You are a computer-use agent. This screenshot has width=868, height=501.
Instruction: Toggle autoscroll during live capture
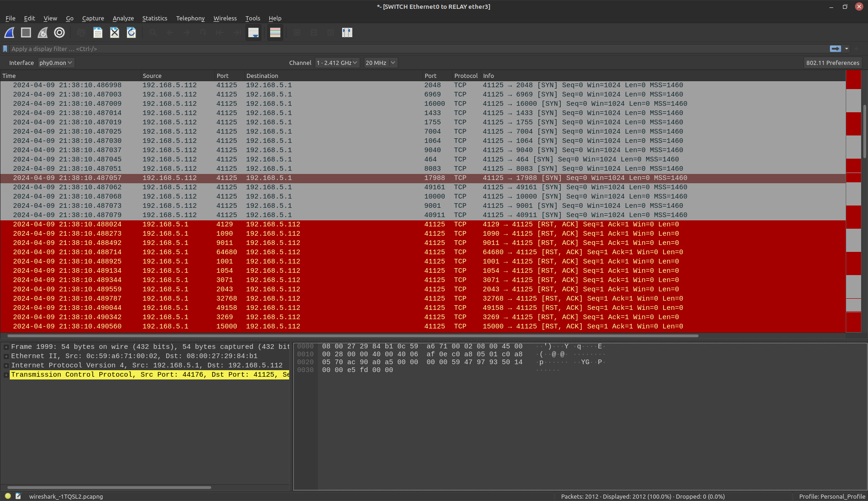click(253, 32)
